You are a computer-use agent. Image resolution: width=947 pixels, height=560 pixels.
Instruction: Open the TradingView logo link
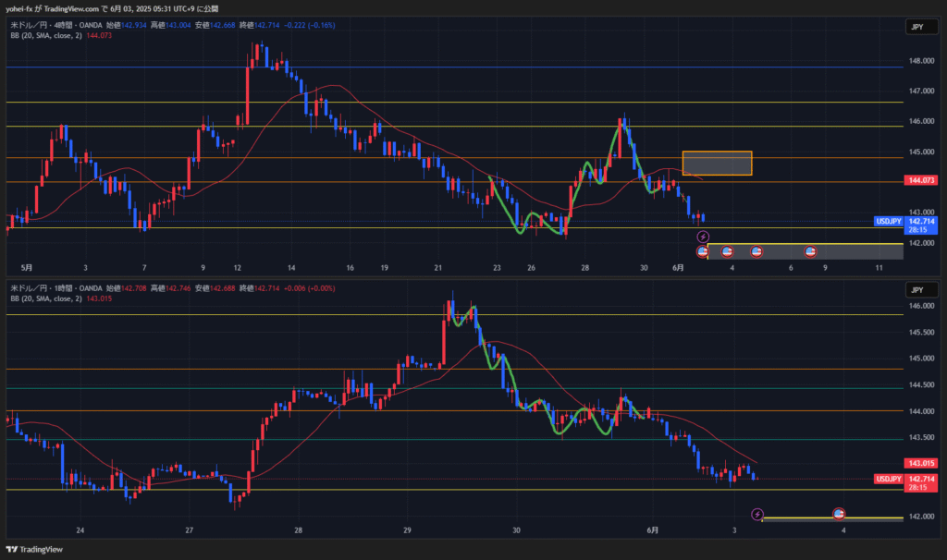34,549
